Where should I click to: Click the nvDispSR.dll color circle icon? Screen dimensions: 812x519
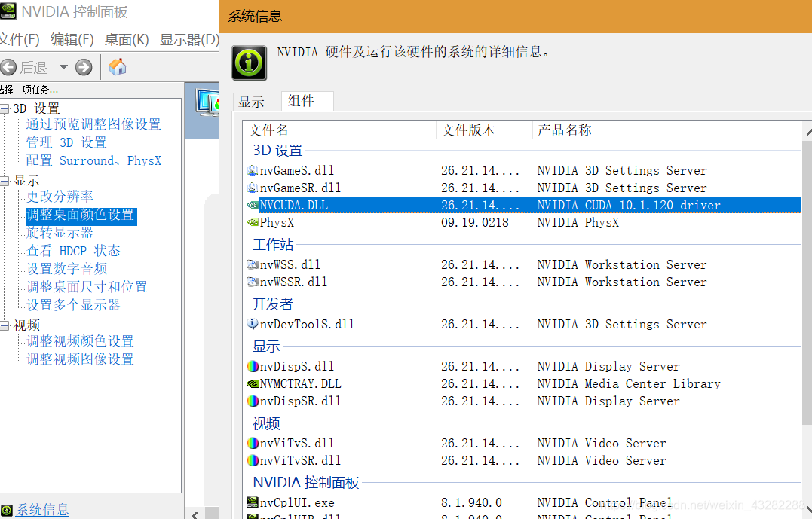coord(253,401)
